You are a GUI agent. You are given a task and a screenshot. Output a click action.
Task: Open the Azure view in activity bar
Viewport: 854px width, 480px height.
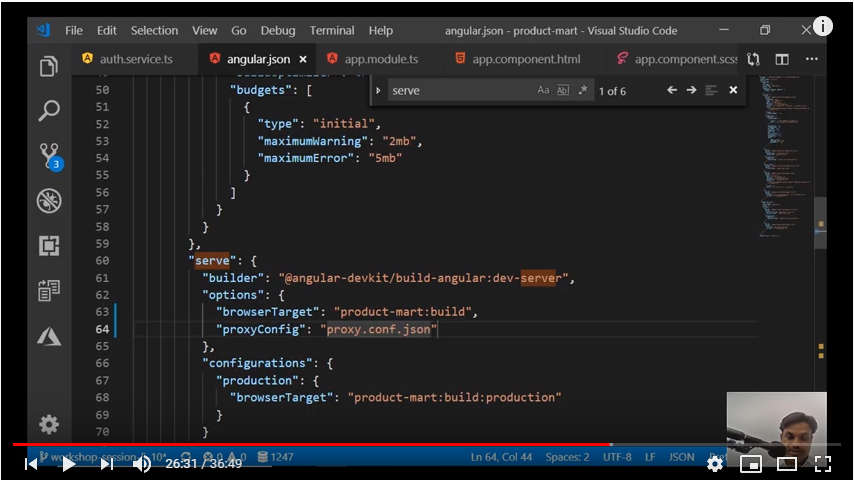tap(48, 336)
